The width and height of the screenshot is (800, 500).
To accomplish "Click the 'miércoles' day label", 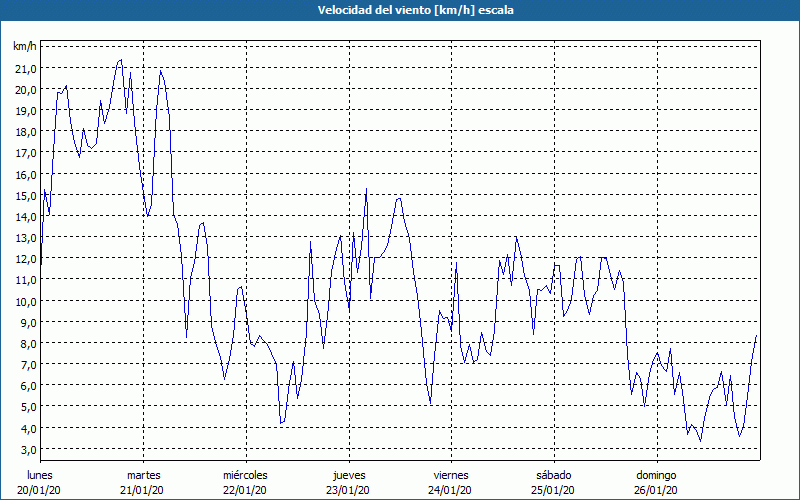I will click(245, 475).
